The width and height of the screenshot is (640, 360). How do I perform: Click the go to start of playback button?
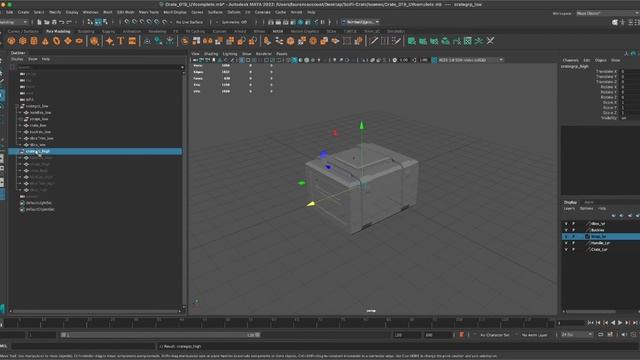(591, 323)
